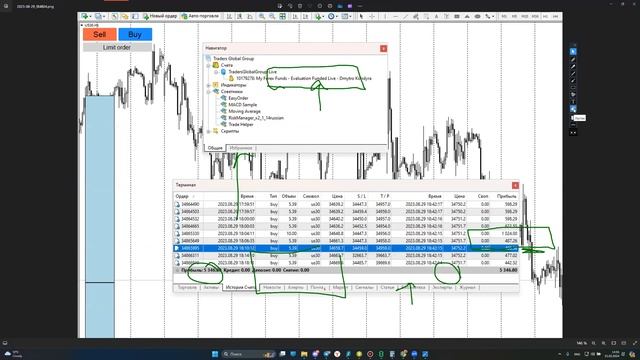Select the arrow tool in the annotation sidebar
The width and height of the screenshot is (640, 360).
pos(573,52)
